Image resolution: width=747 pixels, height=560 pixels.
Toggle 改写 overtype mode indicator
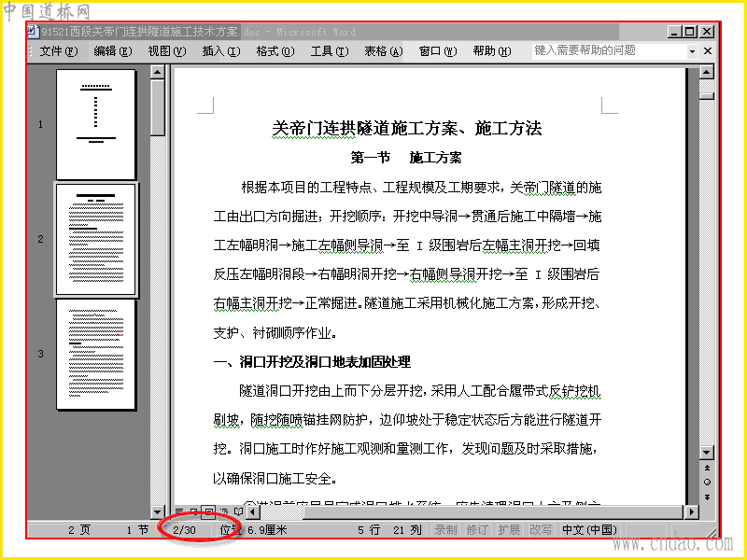(541, 530)
